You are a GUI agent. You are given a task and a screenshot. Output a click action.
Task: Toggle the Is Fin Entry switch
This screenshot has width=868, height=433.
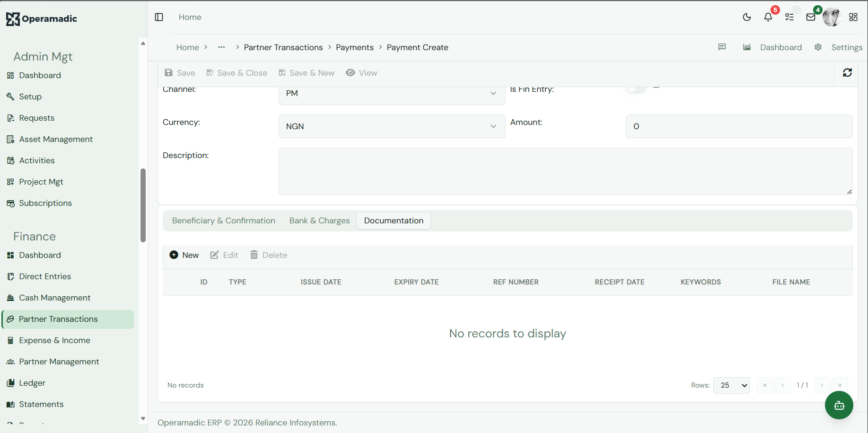point(636,89)
